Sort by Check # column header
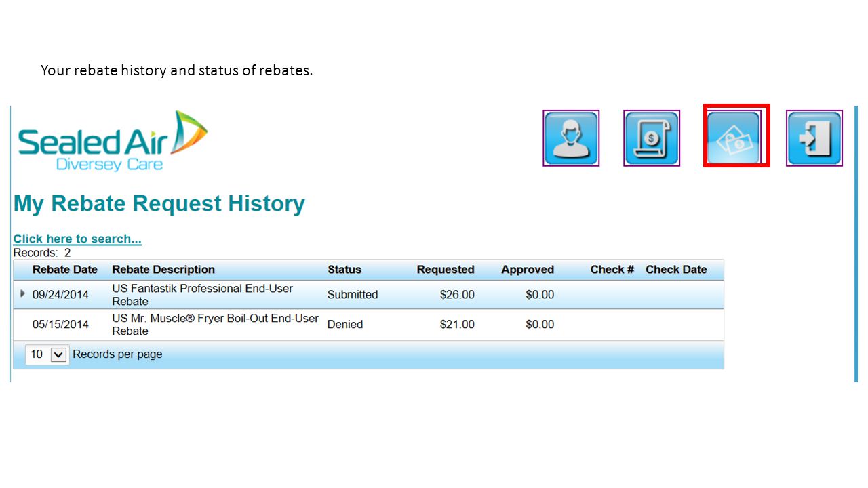This screenshot has width=868, height=488. 612,269
